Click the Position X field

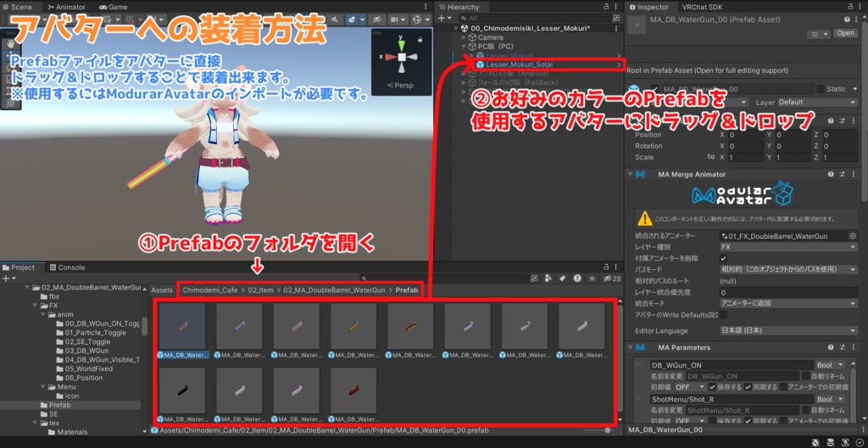(744, 135)
